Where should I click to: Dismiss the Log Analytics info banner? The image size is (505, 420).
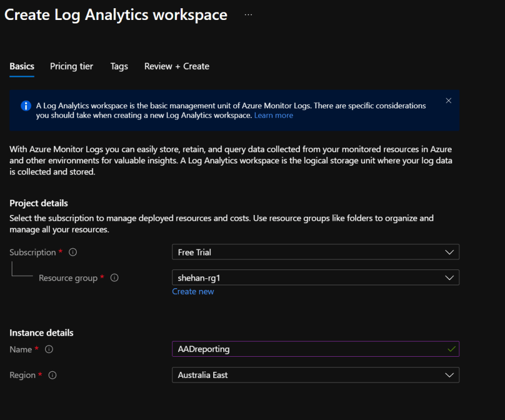pyautogui.click(x=448, y=101)
